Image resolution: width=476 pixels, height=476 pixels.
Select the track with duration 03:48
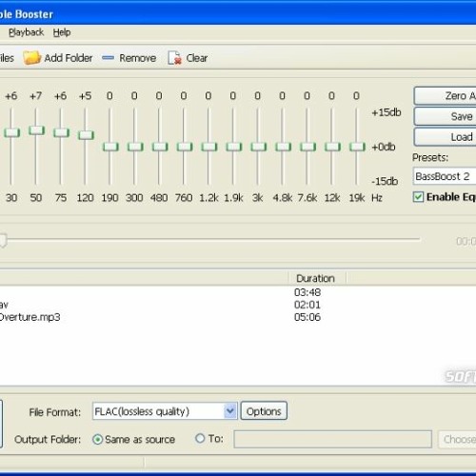coord(238,292)
